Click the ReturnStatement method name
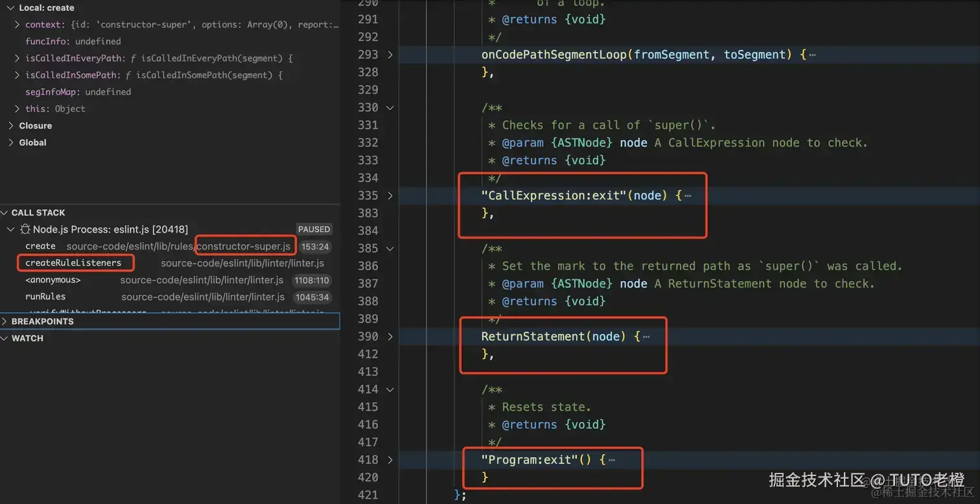 point(533,336)
